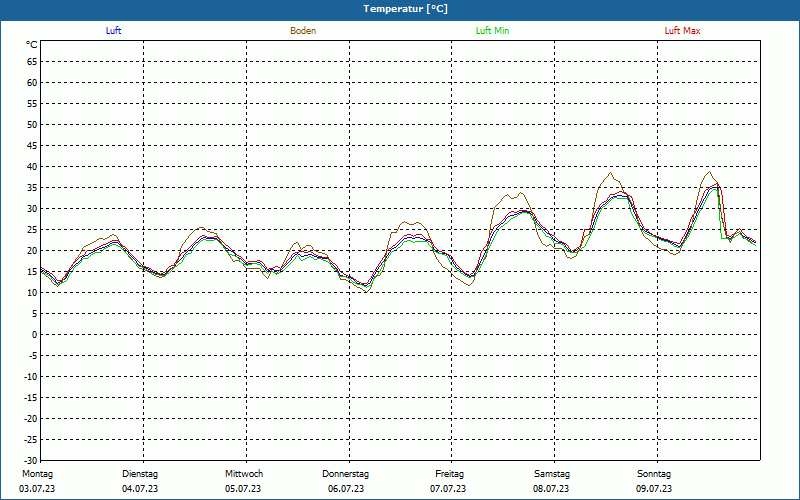Click the date 07.07.23

coord(448,489)
